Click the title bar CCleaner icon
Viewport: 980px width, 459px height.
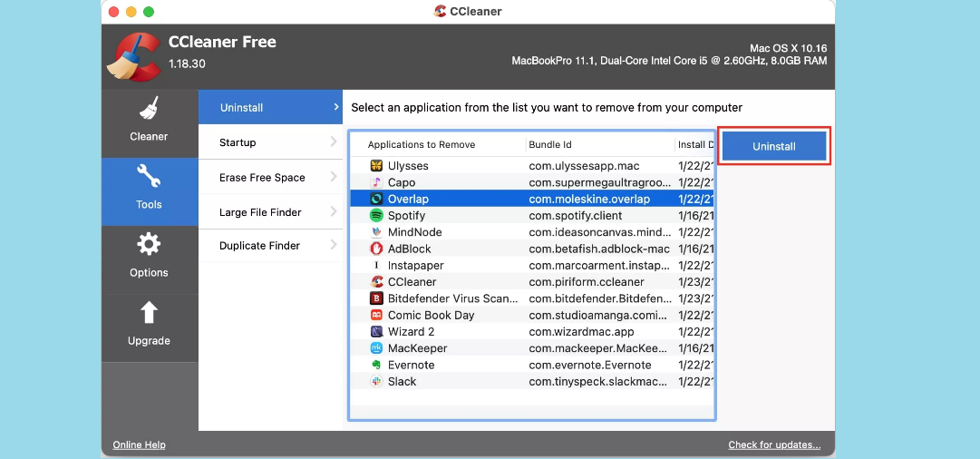click(x=440, y=11)
